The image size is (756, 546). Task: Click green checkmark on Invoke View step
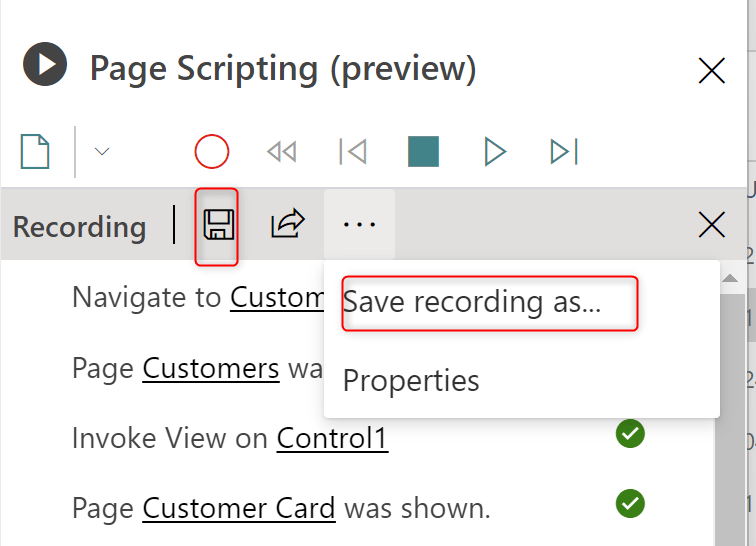pyautogui.click(x=630, y=434)
